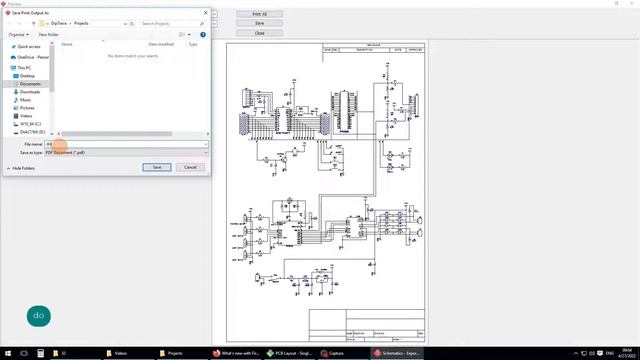Click the DipTrace breadcrumb in address bar
The image size is (640, 360).
[59, 23]
